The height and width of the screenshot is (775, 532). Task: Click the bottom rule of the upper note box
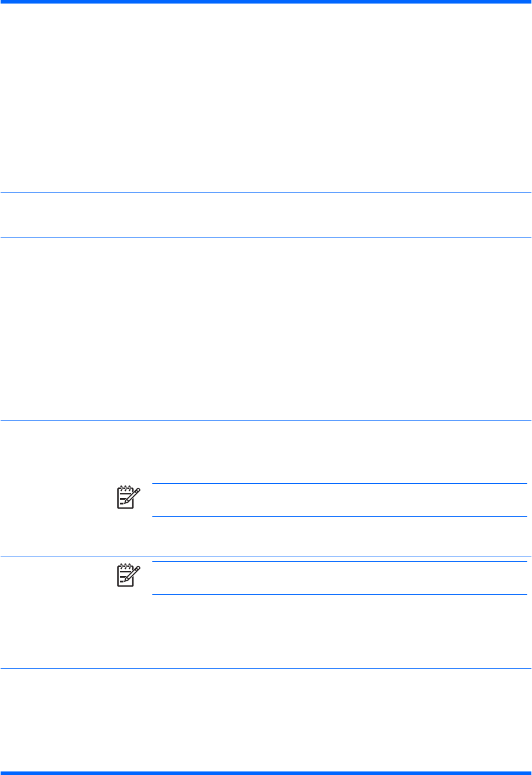340,517
